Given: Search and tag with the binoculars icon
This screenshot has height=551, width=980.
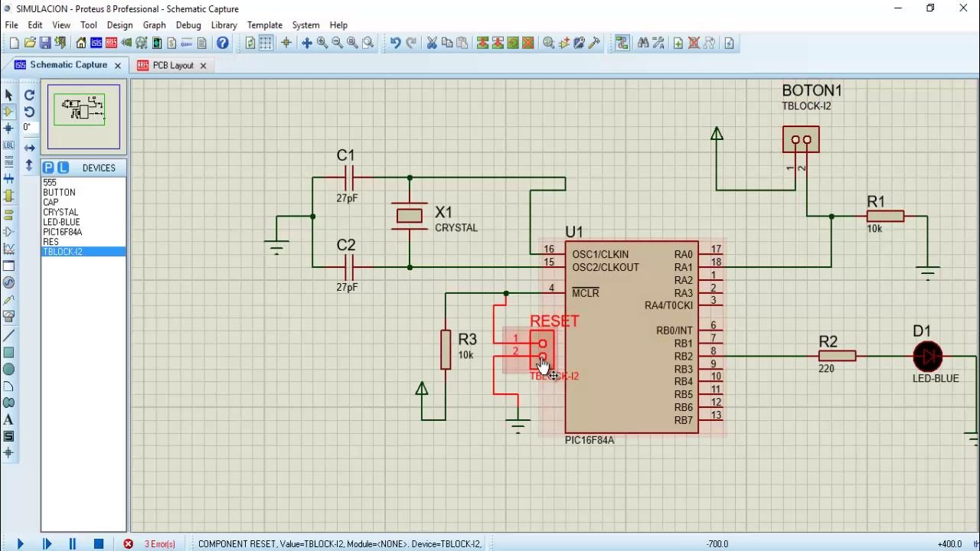Looking at the screenshot, I should pos(643,43).
